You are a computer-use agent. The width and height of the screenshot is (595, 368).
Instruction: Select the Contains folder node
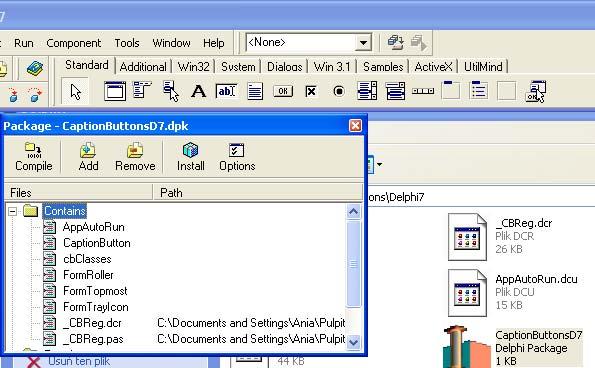65,211
